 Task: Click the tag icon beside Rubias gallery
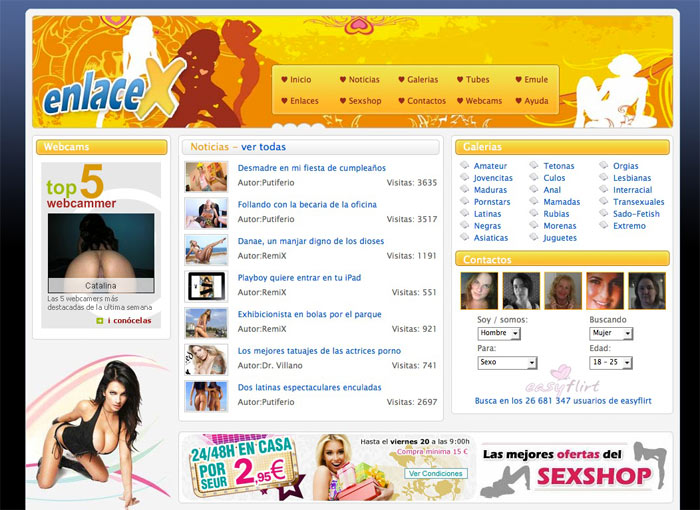pyautogui.click(x=534, y=213)
